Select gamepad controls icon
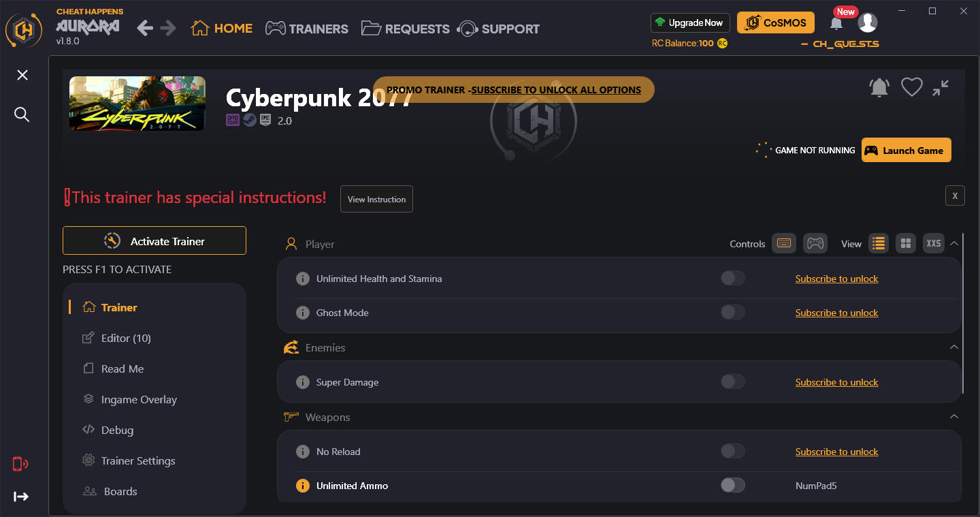 point(815,243)
